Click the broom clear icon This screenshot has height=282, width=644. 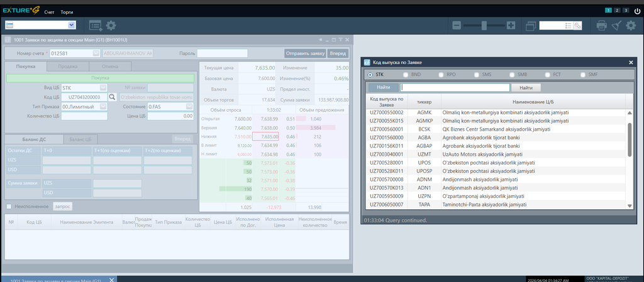coord(616,26)
